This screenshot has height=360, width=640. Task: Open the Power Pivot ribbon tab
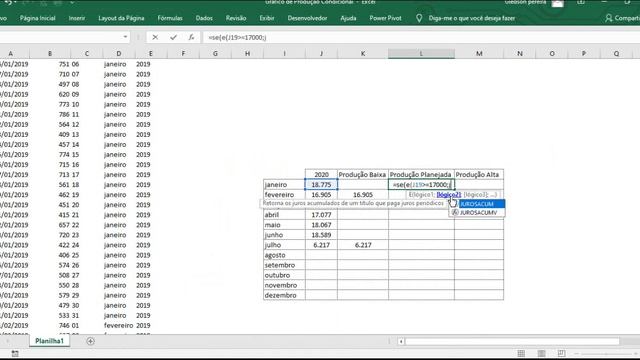[385, 18]
